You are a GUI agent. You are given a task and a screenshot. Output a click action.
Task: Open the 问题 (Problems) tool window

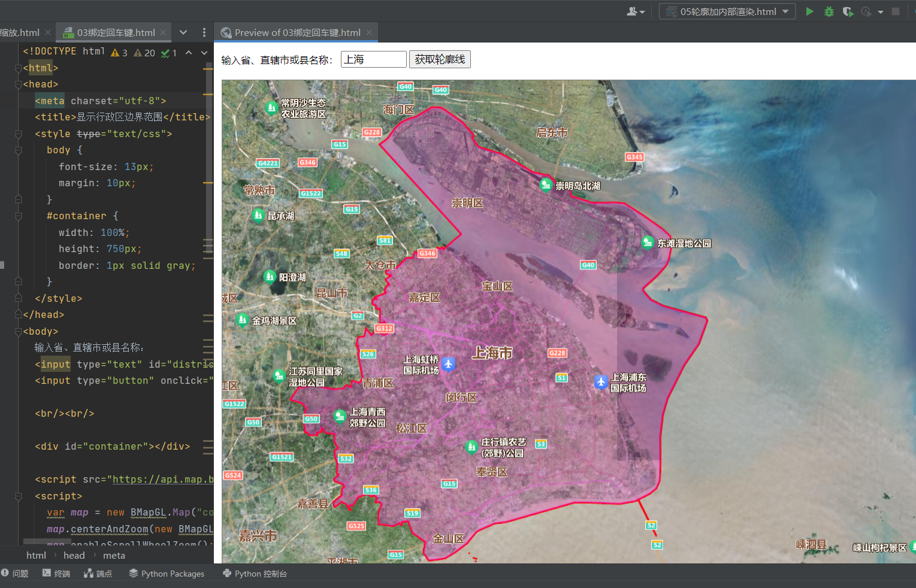[15, 574]
